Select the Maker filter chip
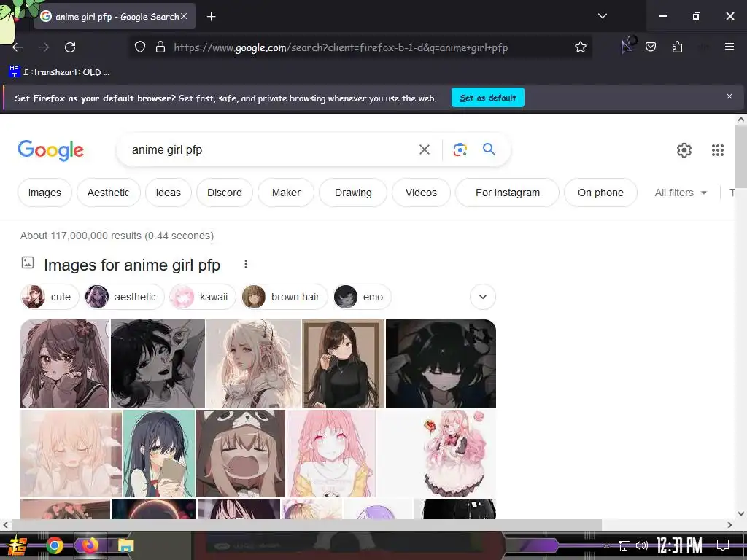The height and width of the screenshot is (560, 747). pyautogui.click(x=286, y=192)
